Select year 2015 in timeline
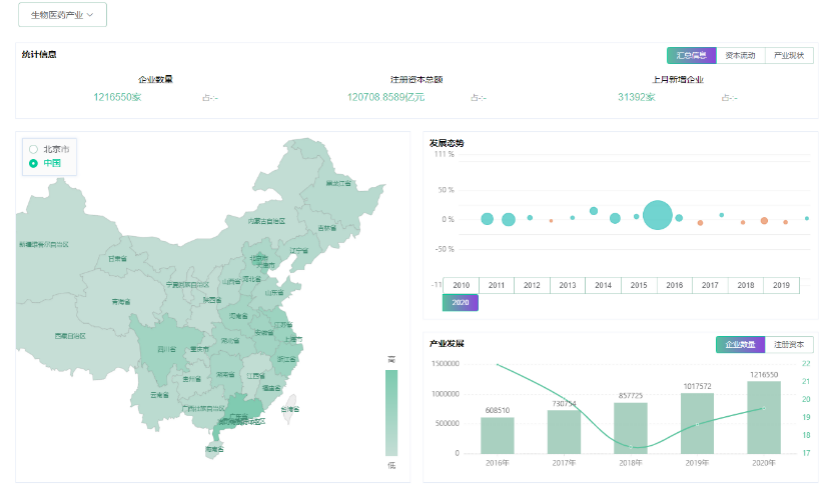This screenshot has height=486, width=832. (x=639, y=286)
